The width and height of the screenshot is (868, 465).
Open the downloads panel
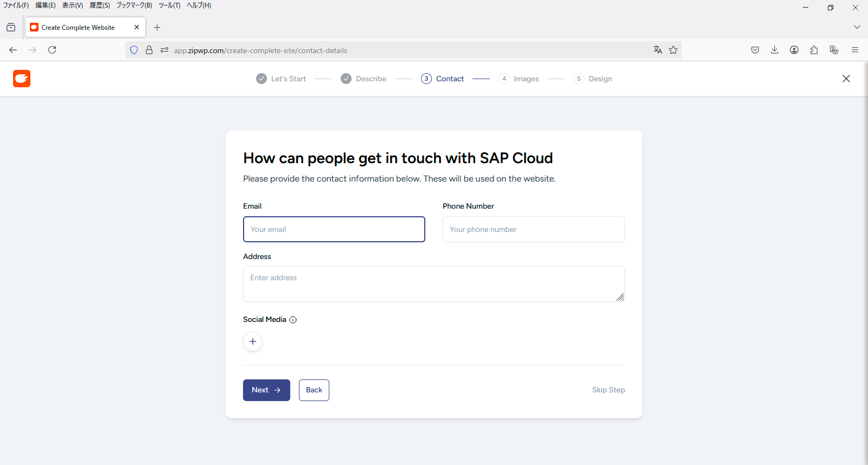(x=775, y=50)
